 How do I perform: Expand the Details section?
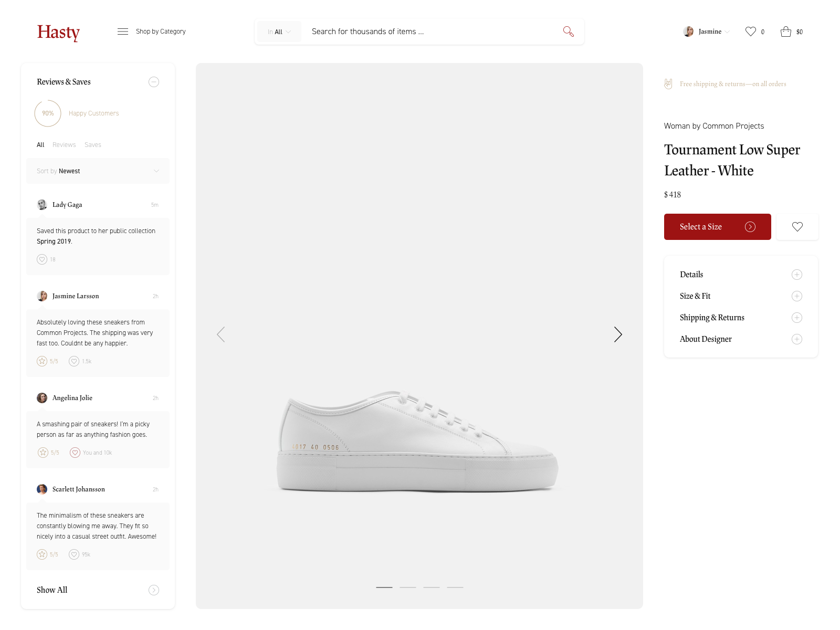797,275
